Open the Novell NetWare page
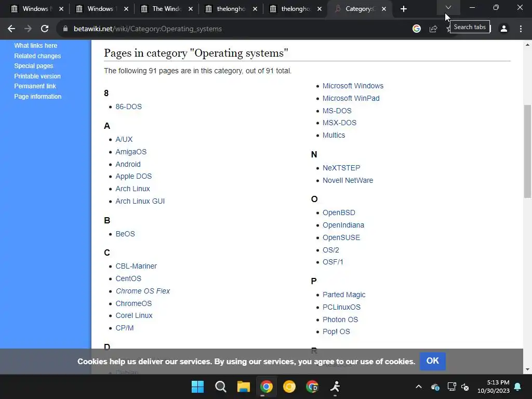 tap(348, 180)
